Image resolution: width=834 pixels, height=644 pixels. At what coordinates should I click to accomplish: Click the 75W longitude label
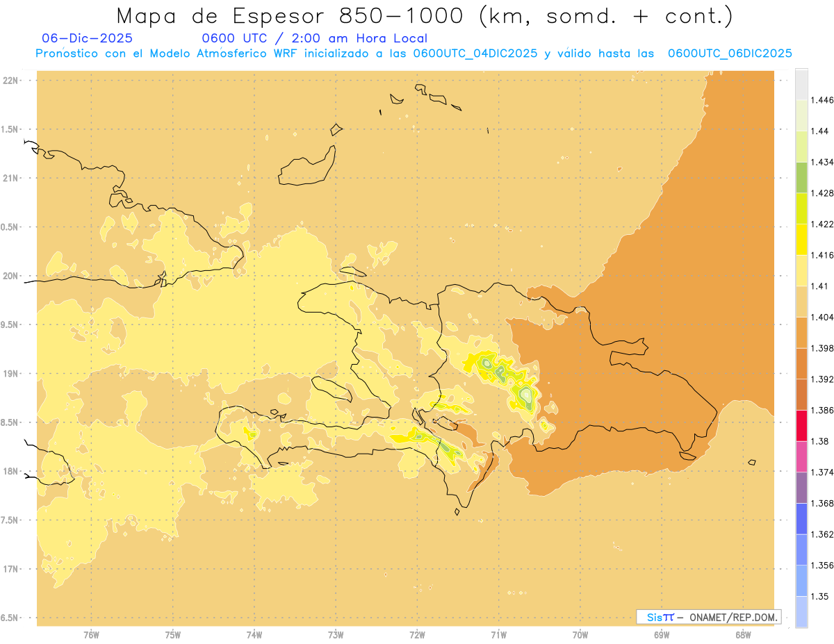[x=173, y=634]
